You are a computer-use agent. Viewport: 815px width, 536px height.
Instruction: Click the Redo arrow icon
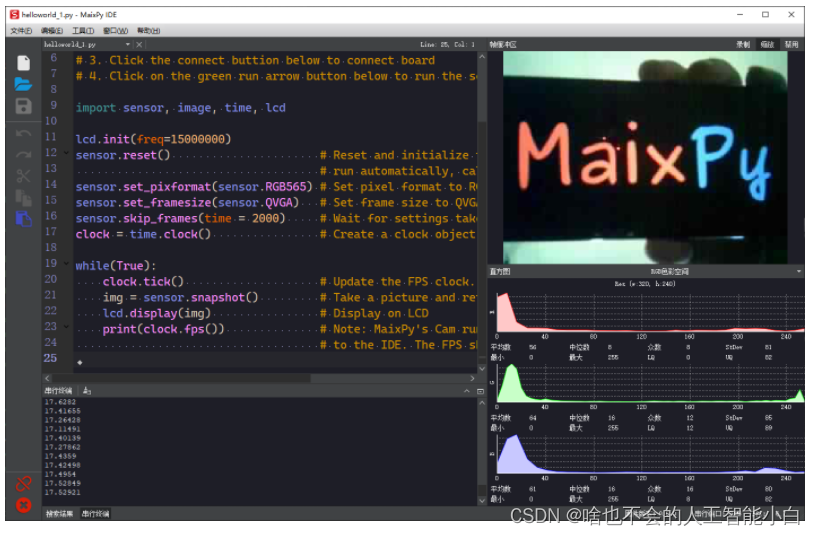[23, 155]
